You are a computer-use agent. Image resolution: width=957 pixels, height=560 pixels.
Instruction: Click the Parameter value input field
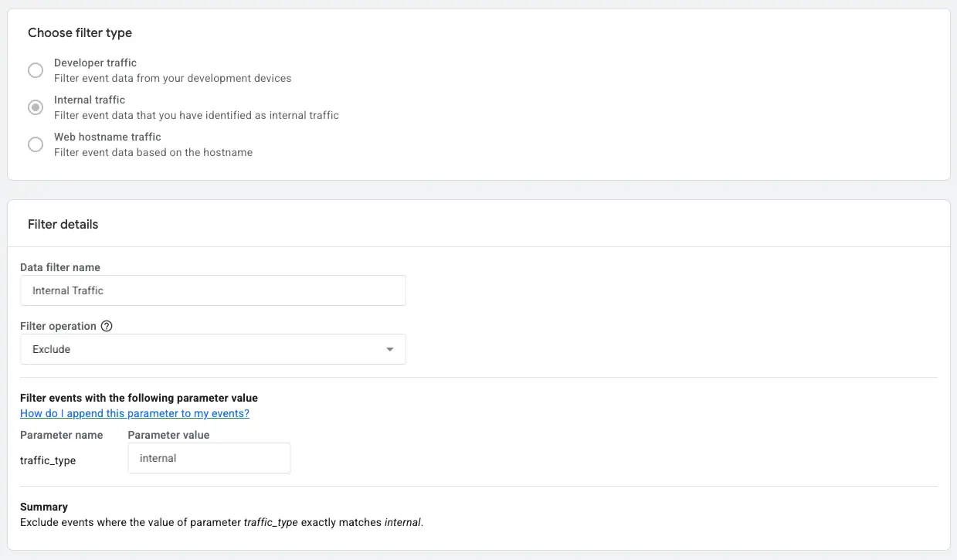209,458
